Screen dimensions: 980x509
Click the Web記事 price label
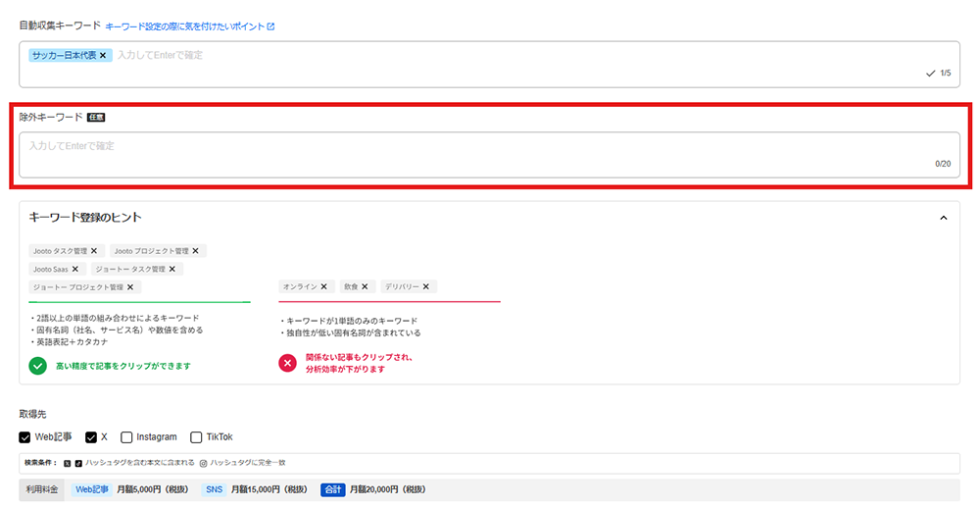click(x=92, y=489)
